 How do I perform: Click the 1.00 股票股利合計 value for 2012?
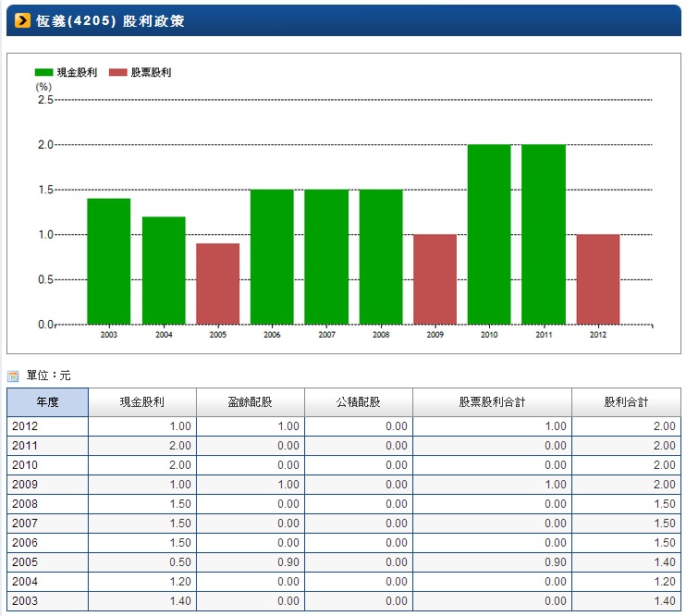coord(556,426)
